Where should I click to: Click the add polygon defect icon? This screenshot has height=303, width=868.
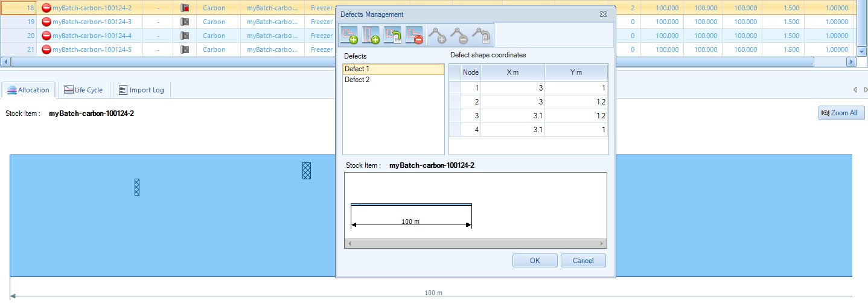[x=349, y=36]
